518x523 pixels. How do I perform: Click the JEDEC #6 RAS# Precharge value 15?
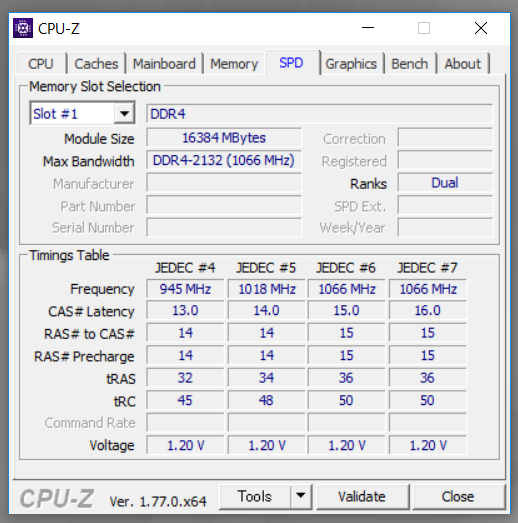[x=346, y=355]
